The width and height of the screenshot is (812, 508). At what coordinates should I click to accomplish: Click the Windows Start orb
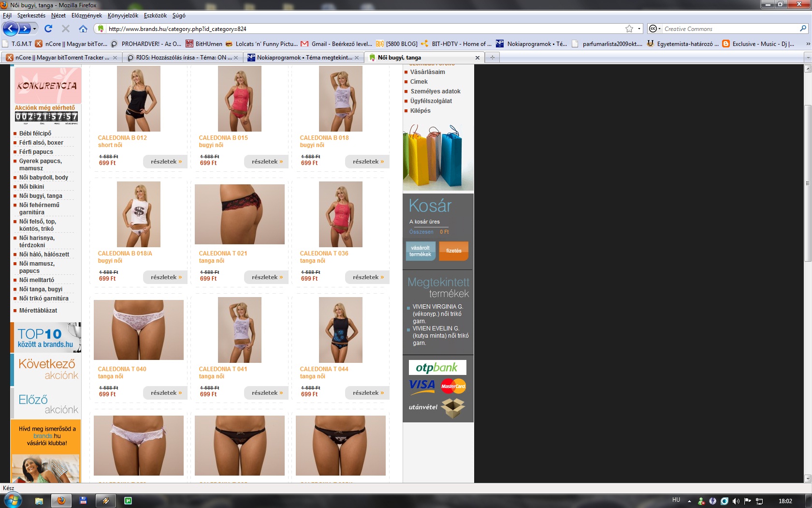[12, 500]
